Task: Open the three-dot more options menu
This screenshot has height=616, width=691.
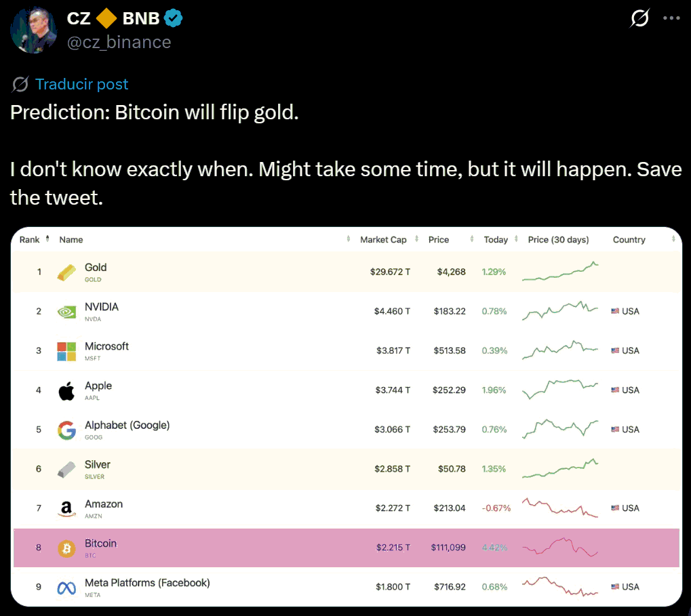Action: tap(671, 19)
